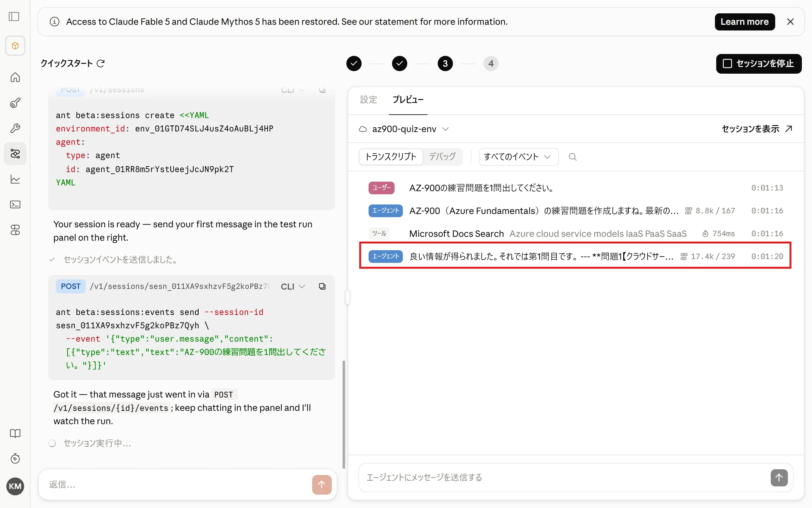812x508 pixels.
Task: Click the ユーザー badge label
Action: 382,188
